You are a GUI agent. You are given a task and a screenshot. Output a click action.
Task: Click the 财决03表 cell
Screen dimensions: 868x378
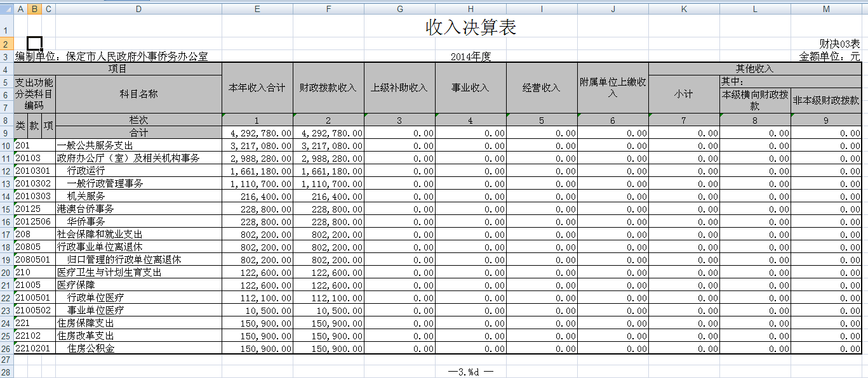[839, 44]
